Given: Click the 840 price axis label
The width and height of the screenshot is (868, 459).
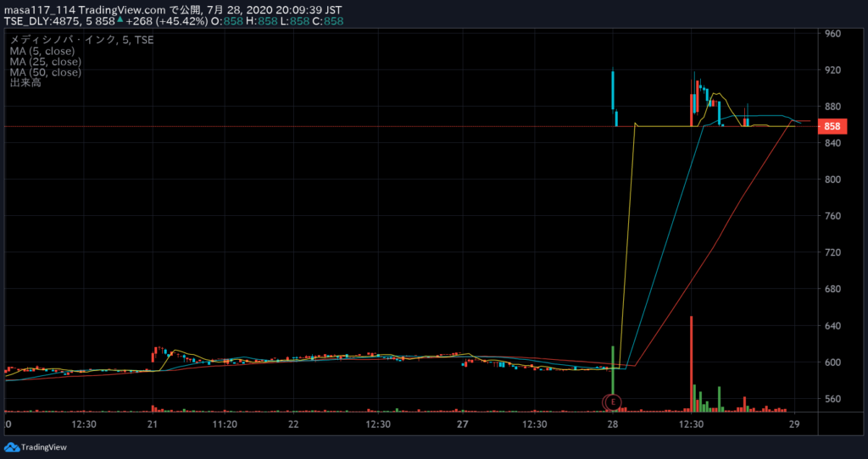Looking at the screenshot, I should [x=832, y=142].
